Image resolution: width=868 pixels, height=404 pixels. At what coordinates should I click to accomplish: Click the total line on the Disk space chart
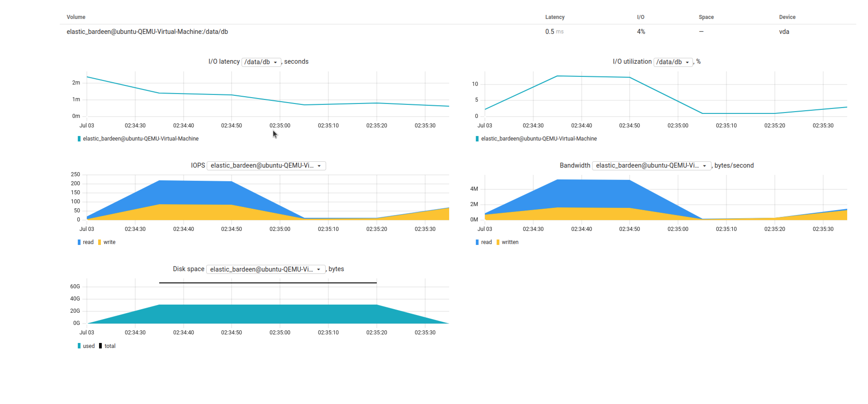(x=268, y=283)
